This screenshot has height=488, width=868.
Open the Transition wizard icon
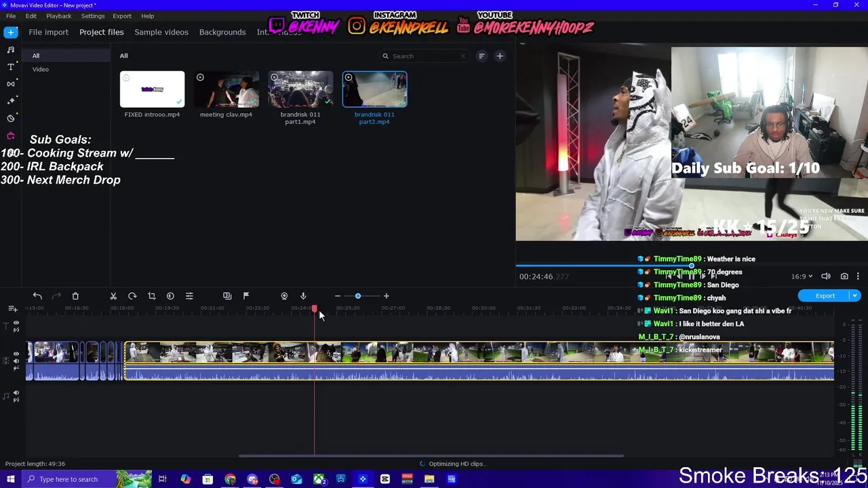point(227,296)
